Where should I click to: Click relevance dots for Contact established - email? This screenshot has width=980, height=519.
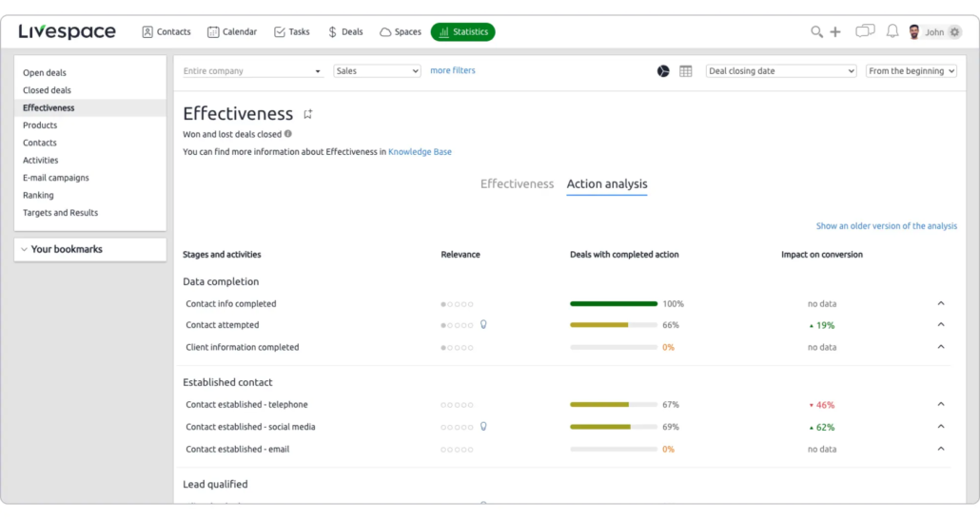[457, 449]
